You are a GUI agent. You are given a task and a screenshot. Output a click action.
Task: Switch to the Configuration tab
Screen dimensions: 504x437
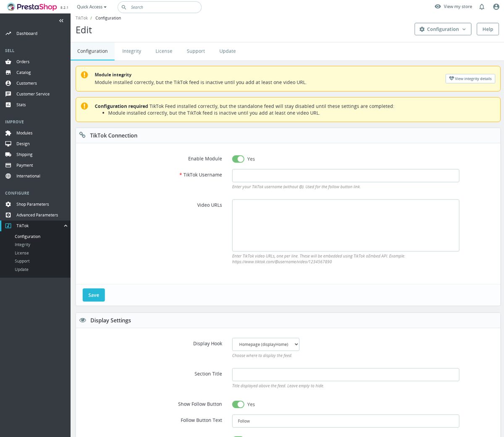[x=92, y=51]
